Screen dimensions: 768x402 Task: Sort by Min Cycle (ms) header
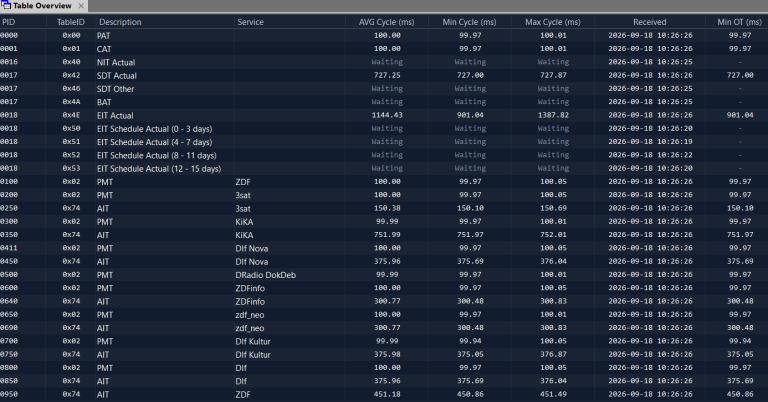pyautogui.click(x=469, y=22)
